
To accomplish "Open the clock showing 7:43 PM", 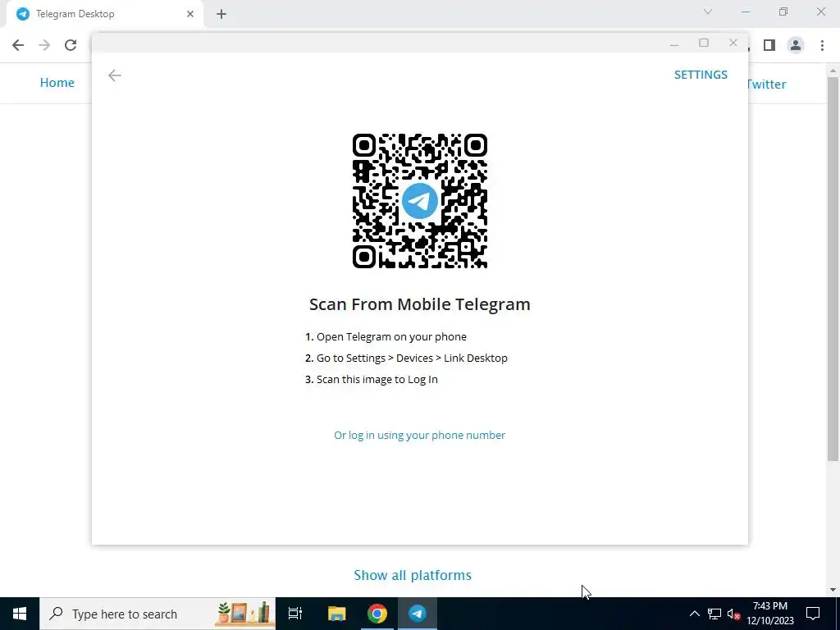I will pos(769,614).
